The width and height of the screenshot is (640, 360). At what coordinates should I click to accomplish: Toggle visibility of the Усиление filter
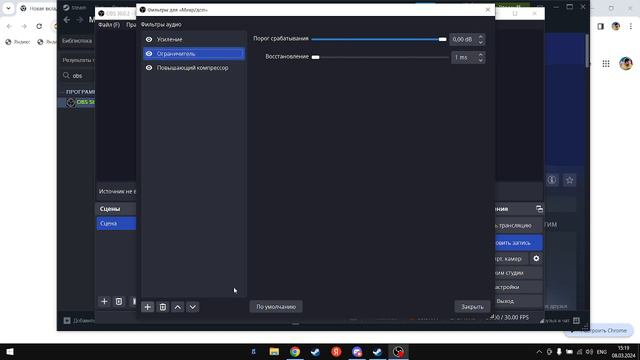coord(149,40)
